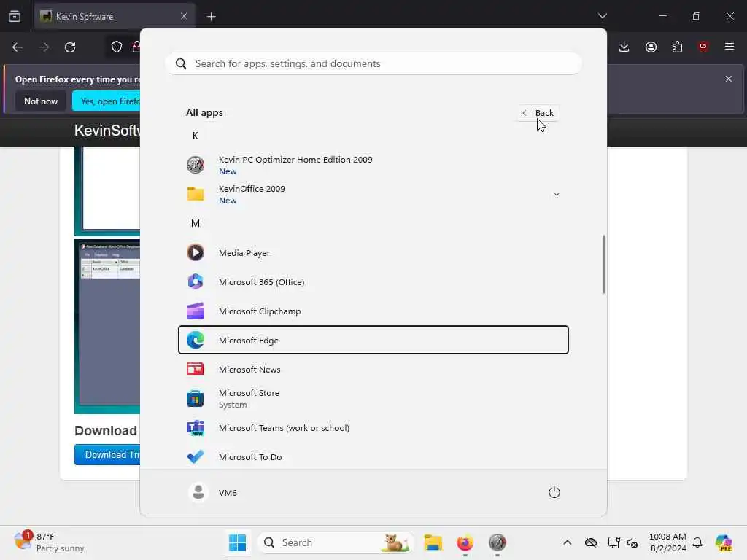Jump to letter K app index
This screenshot has width=747, height=560.
pyautogui.click(x=196, y=136)
